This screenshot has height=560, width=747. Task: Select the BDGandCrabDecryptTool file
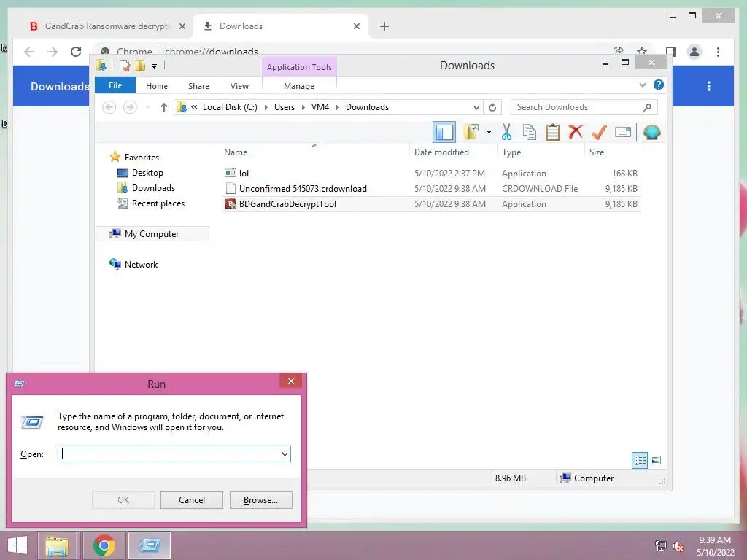(430, 204)
